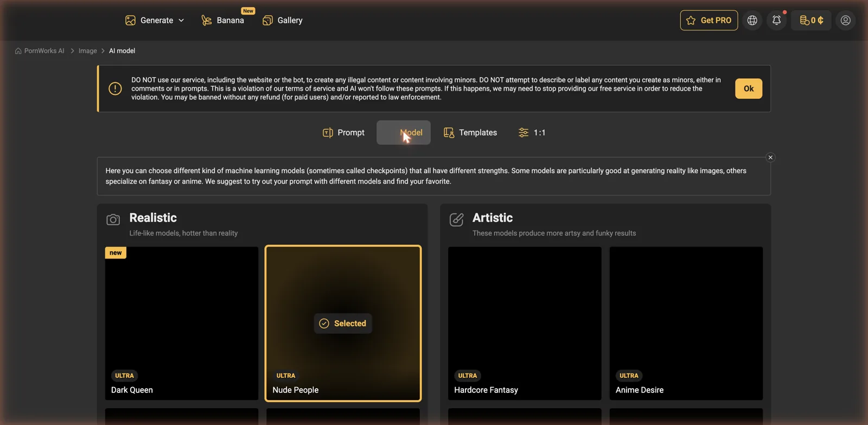
Task: Dismiss the warning with Ok button
Action: tap(749, 88)
